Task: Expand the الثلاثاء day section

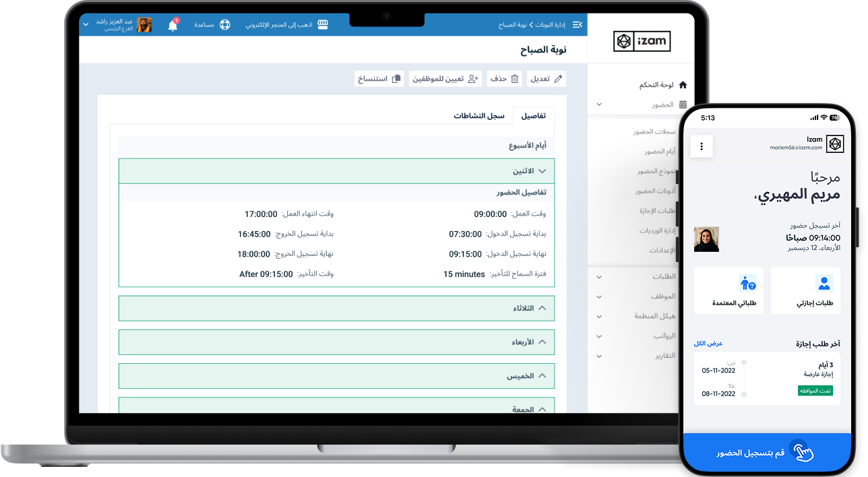Action: click(542, 308)
